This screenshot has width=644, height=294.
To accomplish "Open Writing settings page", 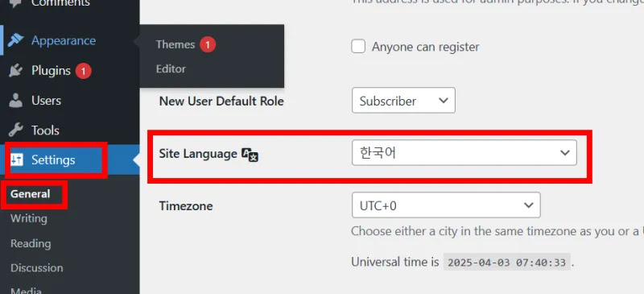I will [29, 218].
